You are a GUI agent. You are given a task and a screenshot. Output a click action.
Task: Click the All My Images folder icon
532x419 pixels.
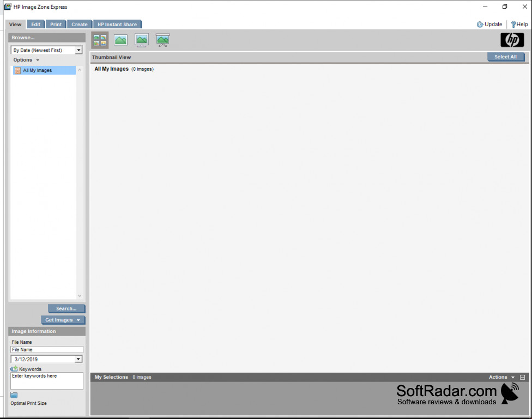pos(17,71)
